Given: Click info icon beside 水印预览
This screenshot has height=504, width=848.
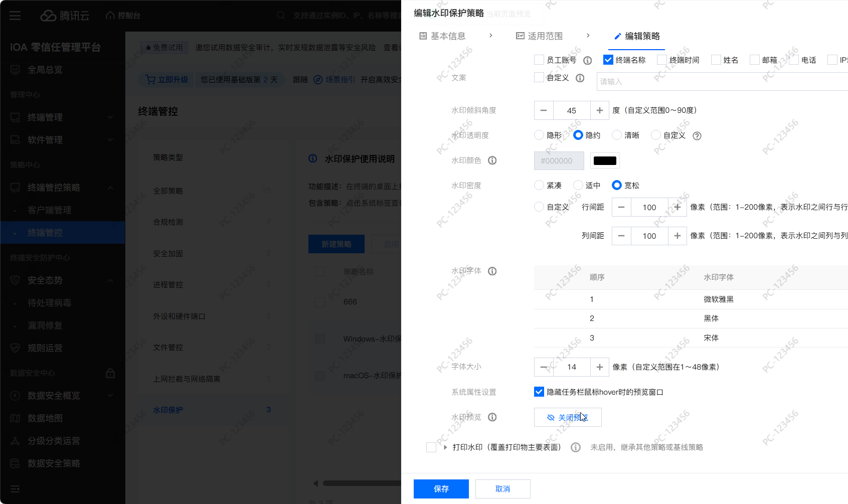Looking at the screenshot, I should pyautogui.click(x=492, y=417).
